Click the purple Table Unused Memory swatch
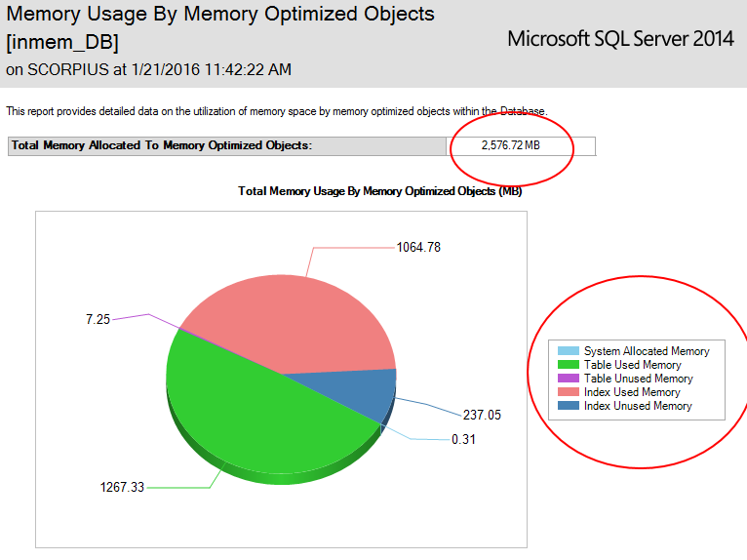 click(x=569, y=379)
